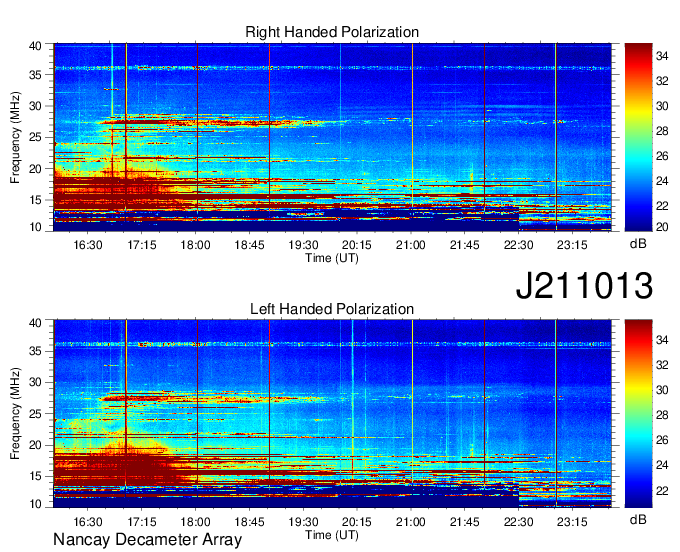This screenshot has width=680, height=552.
Task: Click the dB unit under Left Handed colorbar
Action: coord(638,520)
